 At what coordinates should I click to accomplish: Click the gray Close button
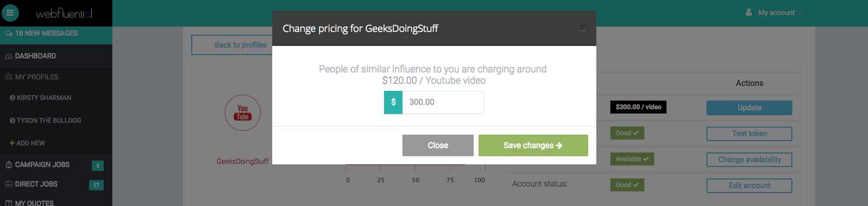tap(438, 145)
